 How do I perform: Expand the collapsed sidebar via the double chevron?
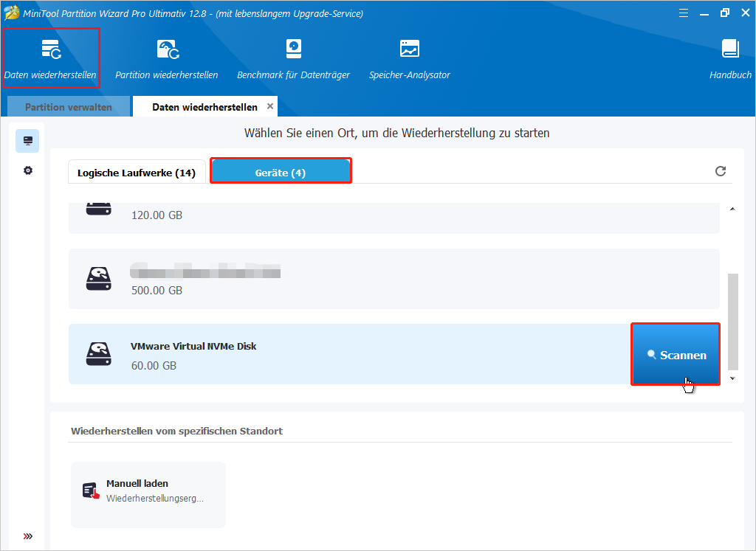coord(27,536)
